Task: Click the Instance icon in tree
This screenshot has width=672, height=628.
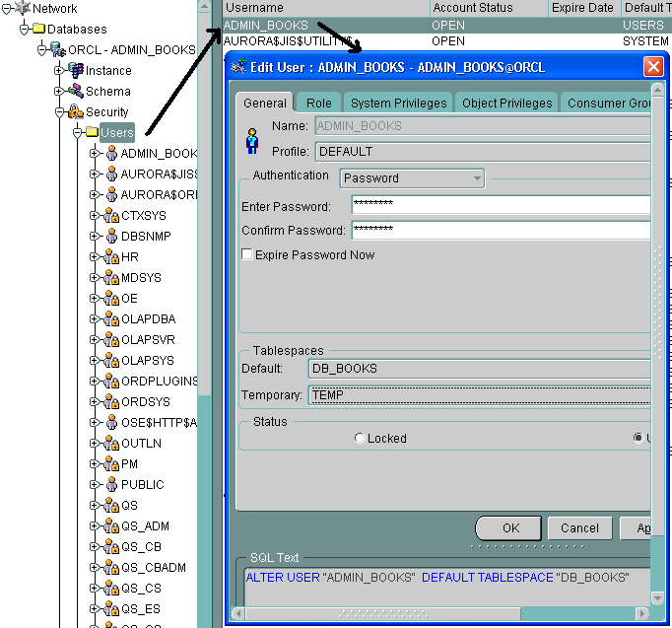Action: coord(76,70)
